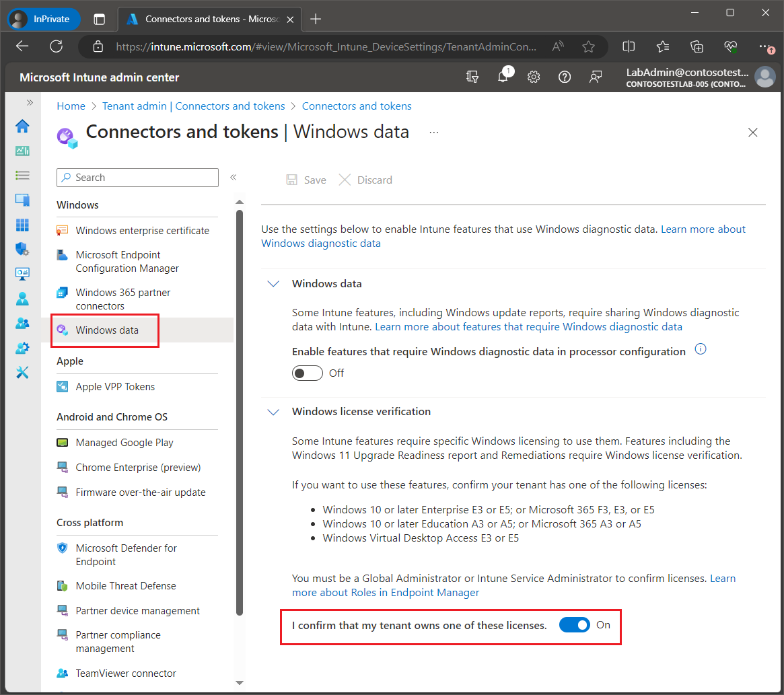
Task: Open browser Favorites list icon
Action: click(x=662, y=46)
